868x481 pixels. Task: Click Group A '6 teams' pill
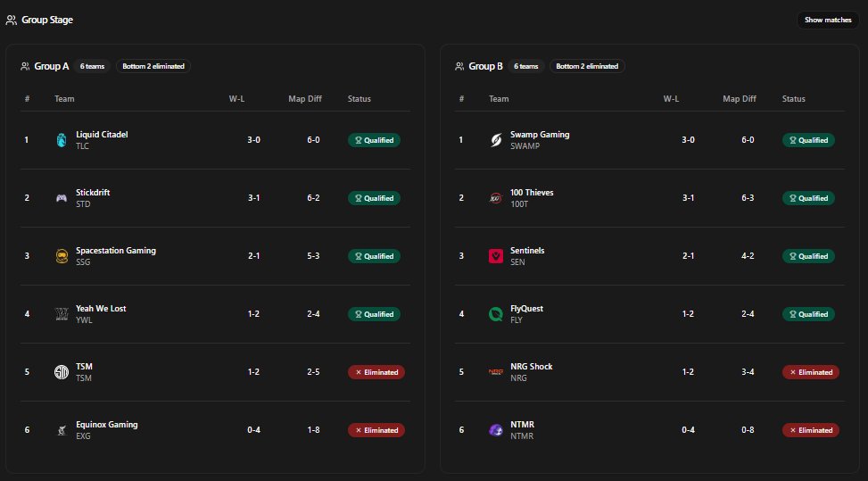click(x=92, y=66)
